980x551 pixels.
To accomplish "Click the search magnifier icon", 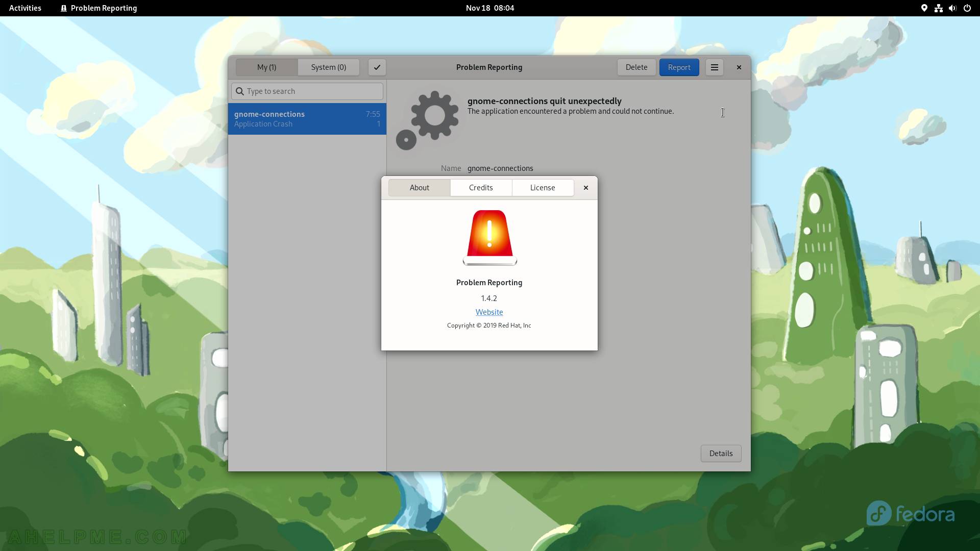I will (240, 91).
